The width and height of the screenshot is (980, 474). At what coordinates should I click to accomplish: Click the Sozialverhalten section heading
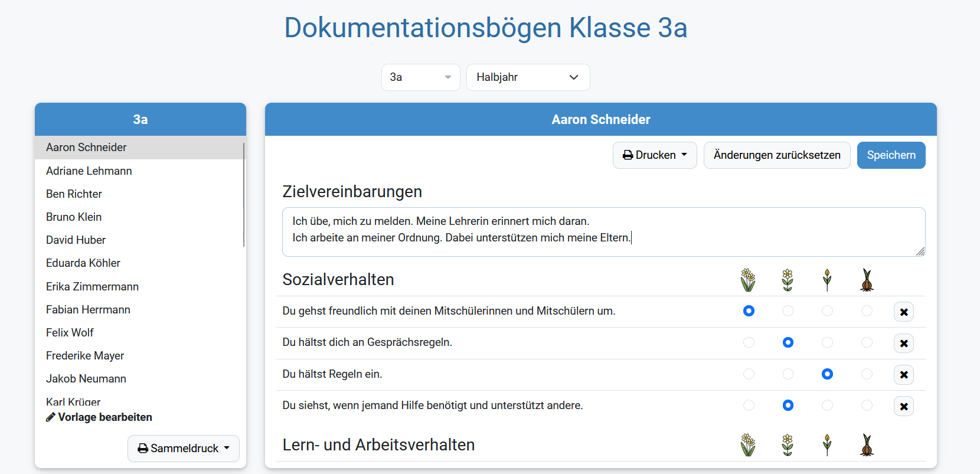[x=338, y=280]
